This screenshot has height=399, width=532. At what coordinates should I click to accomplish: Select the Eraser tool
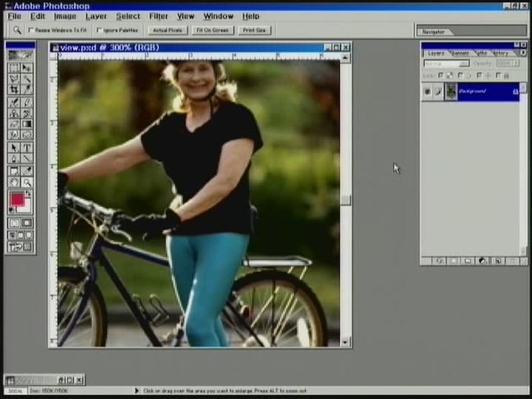tap(14, 124)
